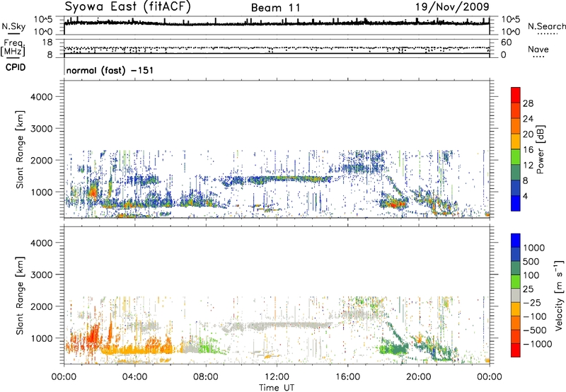Click the strong red-orange echo patch near 18:30 in power panel

[394, 204]
